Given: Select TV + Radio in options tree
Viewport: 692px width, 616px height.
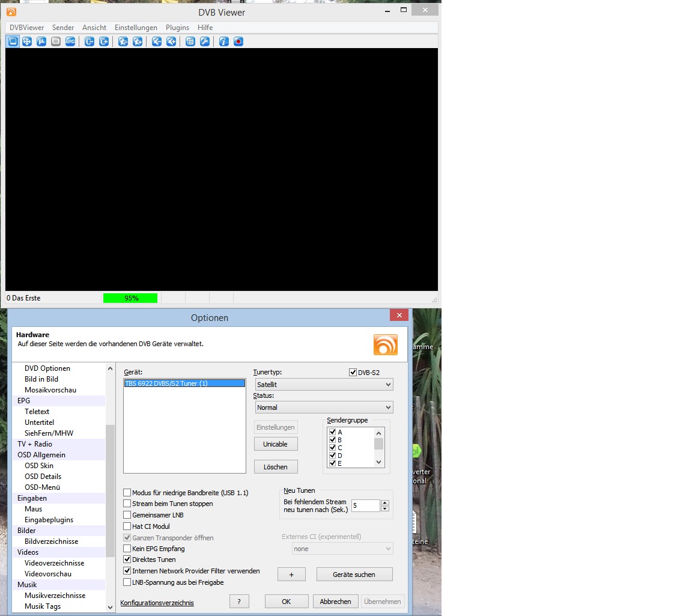Looking at the screenshot, I should pyautogui.click(x=35, y=444).
